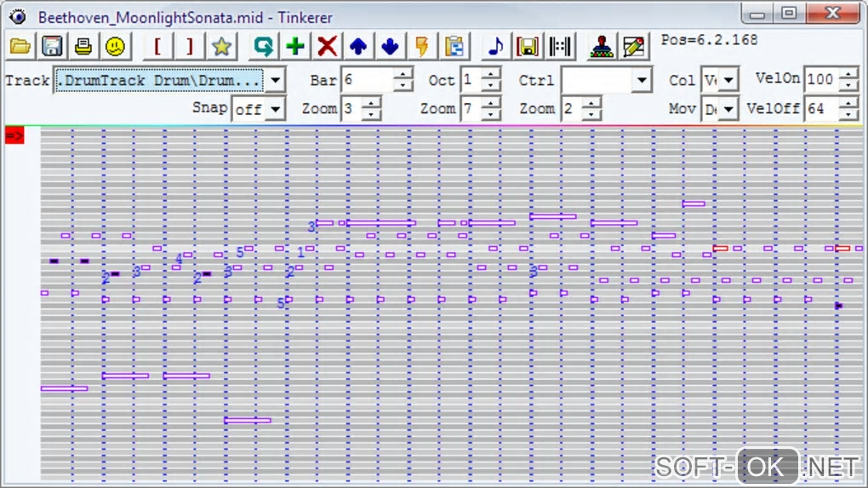Screen dimensions: 868x488
Task: Increase the Oct value
Action: [490, 74]
